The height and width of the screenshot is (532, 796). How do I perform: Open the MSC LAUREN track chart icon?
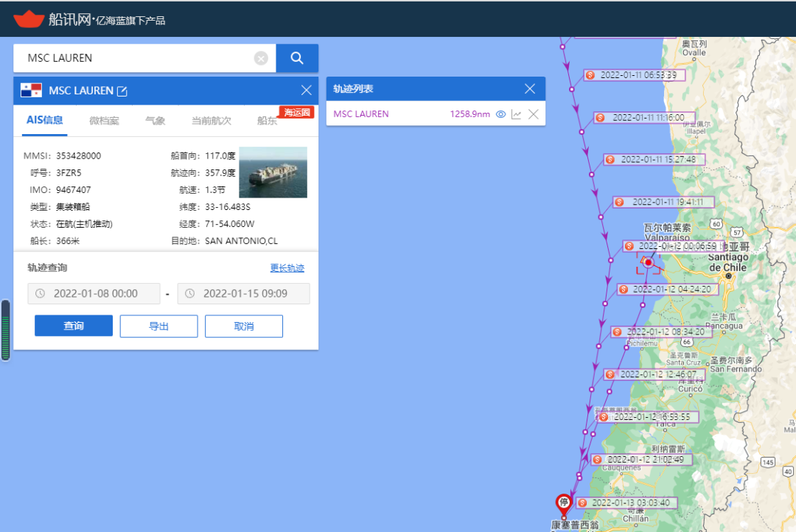516,114
